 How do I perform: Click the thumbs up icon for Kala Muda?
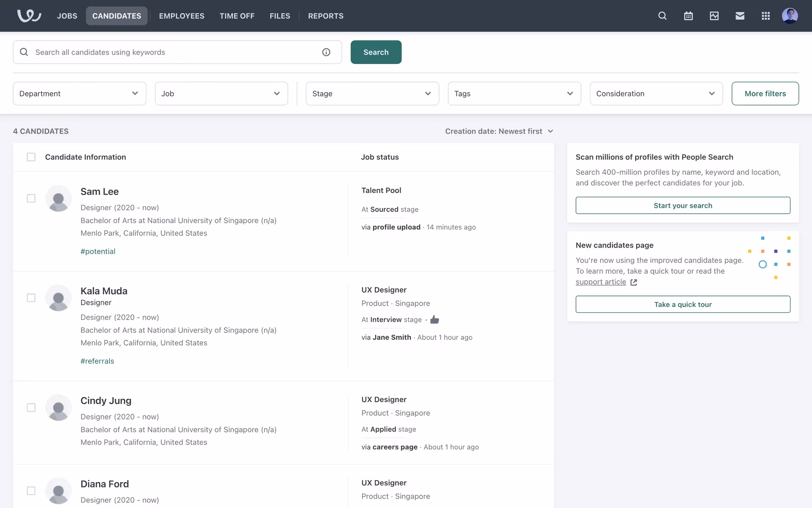pos(434,320)
